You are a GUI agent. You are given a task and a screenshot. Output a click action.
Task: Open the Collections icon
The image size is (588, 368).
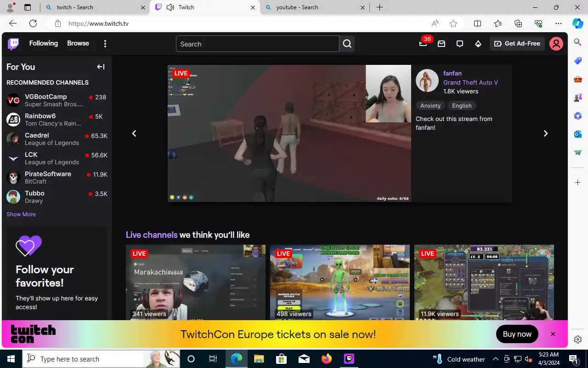click(x=518, y=23)
